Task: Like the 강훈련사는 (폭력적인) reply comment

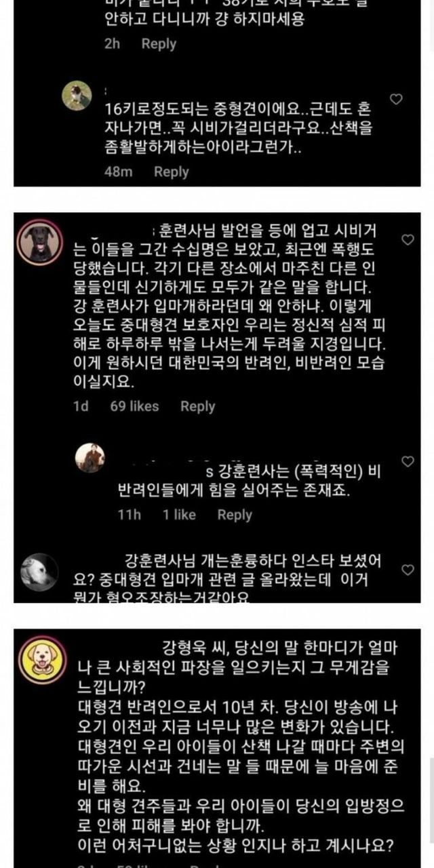Action: coord(408,461)
